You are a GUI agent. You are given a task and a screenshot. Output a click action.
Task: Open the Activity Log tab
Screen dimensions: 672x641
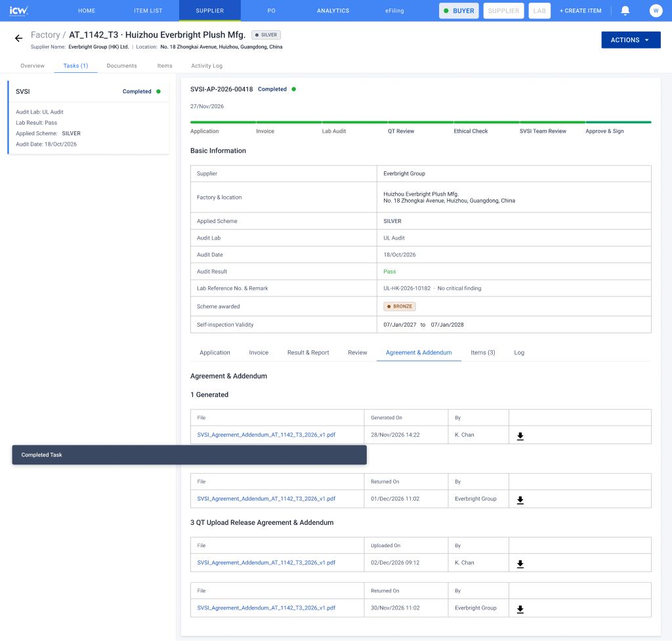(207, 66)
